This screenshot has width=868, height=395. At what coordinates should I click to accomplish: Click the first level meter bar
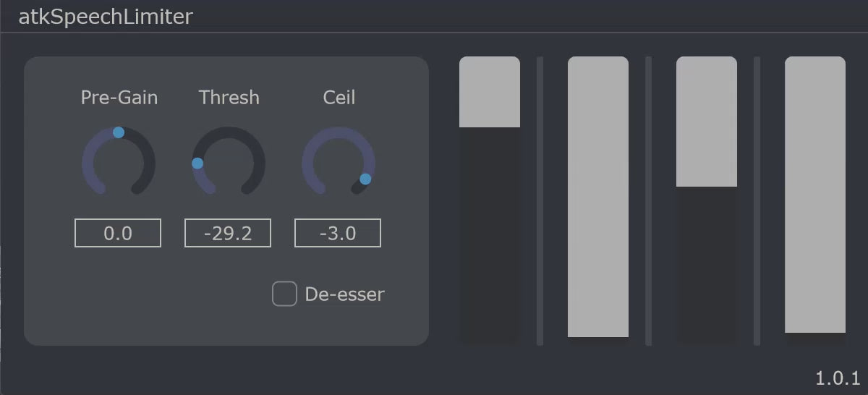pyautogui.click(x=490, y=200)
